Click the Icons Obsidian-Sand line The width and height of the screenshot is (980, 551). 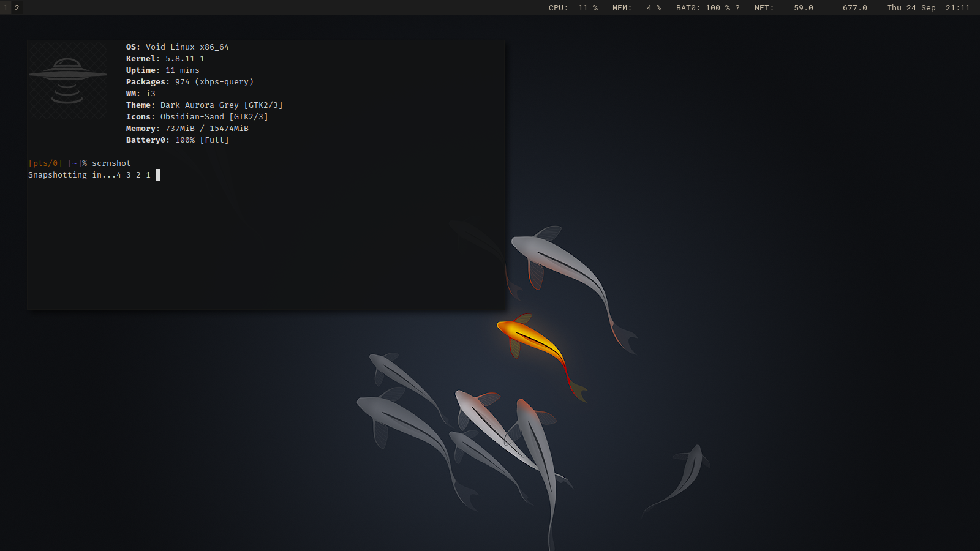[197, 117]
